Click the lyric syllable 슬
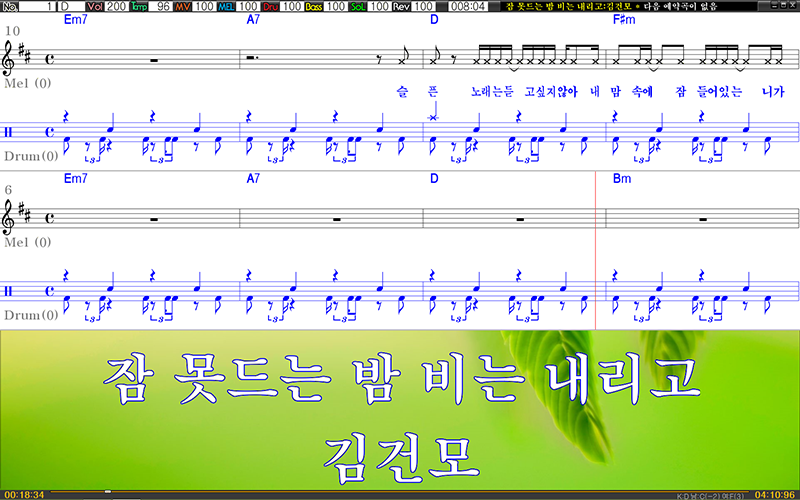 click(403, 92)
